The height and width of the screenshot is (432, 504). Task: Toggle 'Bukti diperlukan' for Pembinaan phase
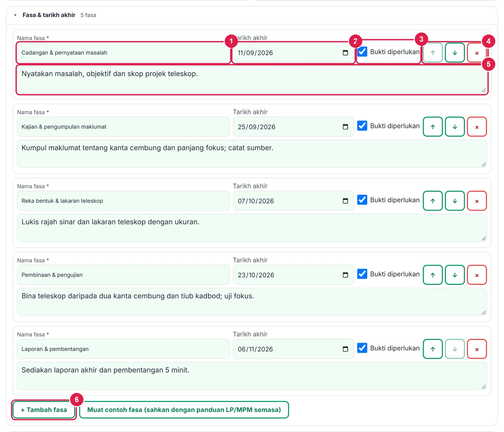click(x=362, y=274)
